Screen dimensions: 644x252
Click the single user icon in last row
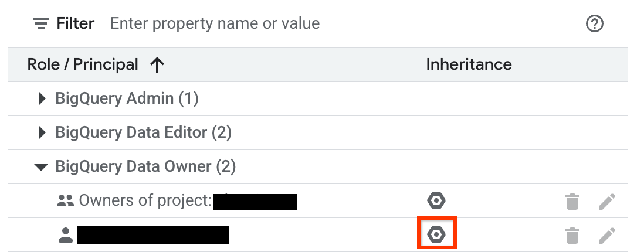pyautogui.click(x=65, y=236)
